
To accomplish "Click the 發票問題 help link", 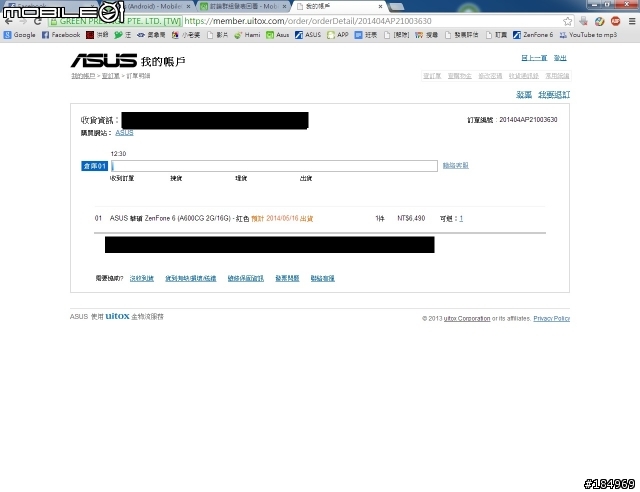I will click(x=287, y=278).
